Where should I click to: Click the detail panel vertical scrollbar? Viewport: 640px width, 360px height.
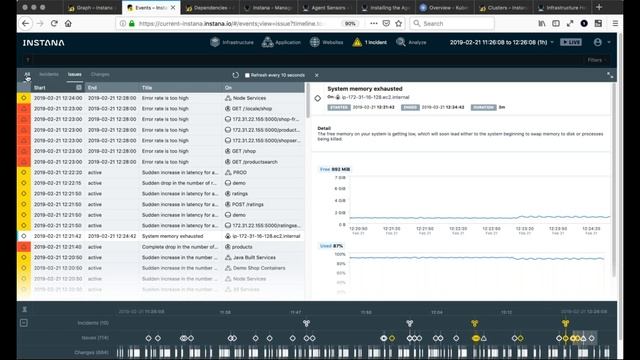[x=613, y=180]
